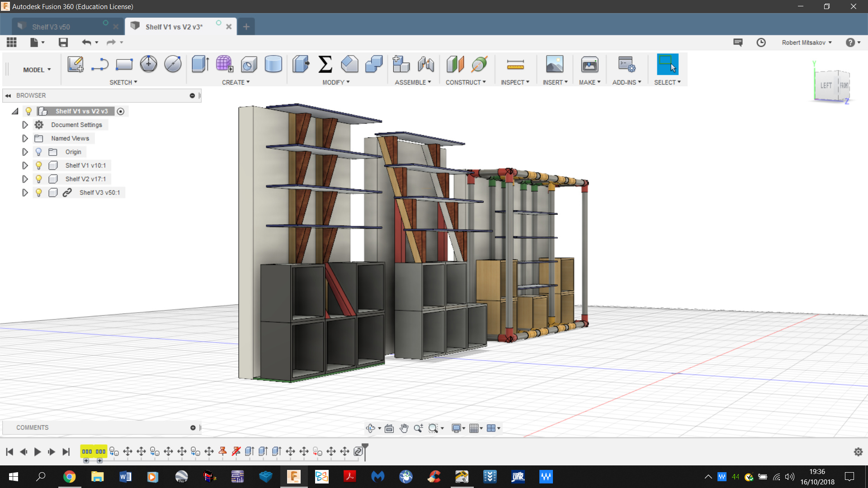
Task: Open the help question mark menu
Action: (853, 42)
